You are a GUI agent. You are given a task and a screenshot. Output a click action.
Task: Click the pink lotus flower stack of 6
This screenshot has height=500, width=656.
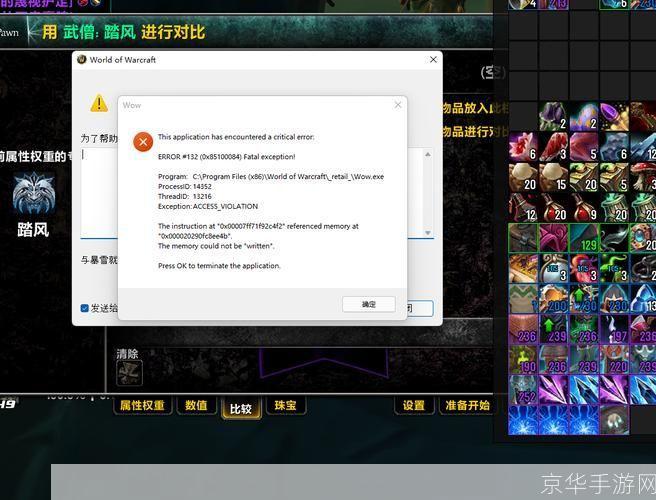[523, 147]
